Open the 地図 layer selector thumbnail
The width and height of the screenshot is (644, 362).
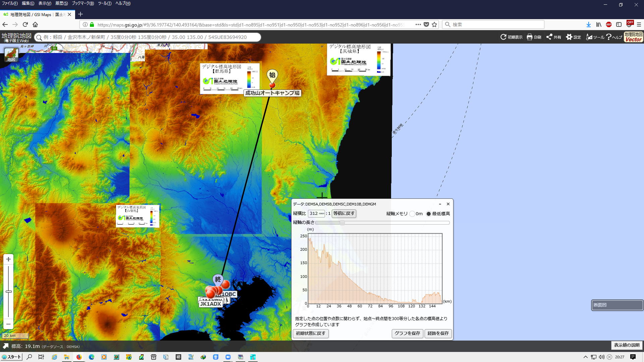tap(11, 55)
